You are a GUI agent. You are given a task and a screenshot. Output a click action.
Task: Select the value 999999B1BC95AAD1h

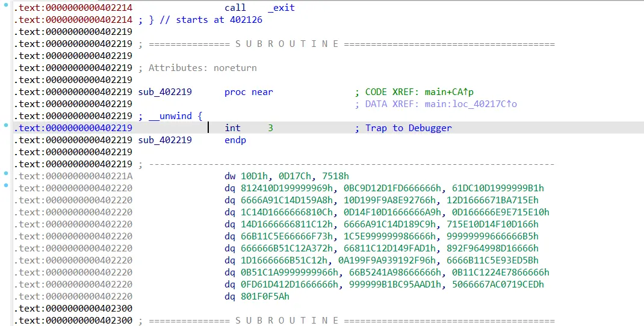395,284
